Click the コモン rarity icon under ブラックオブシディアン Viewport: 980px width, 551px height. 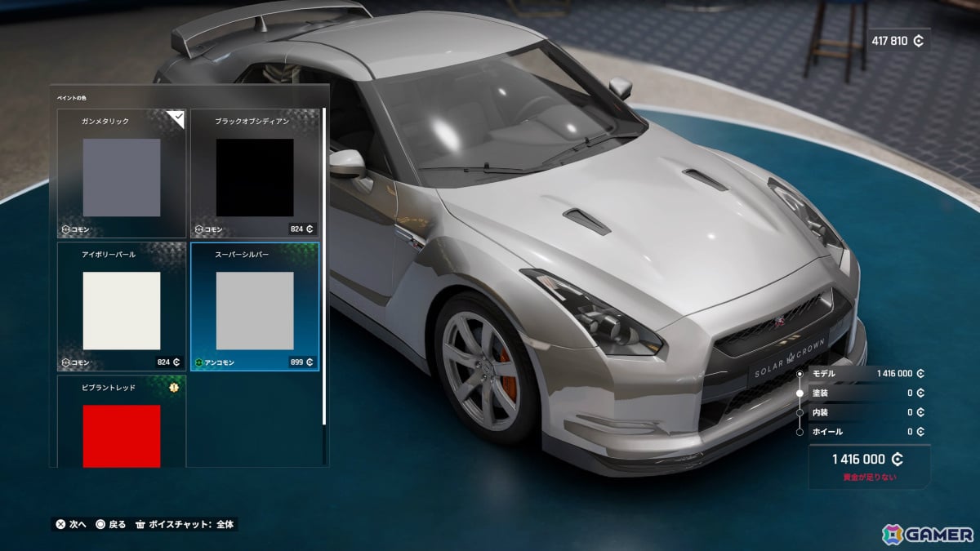pos(198,229)
